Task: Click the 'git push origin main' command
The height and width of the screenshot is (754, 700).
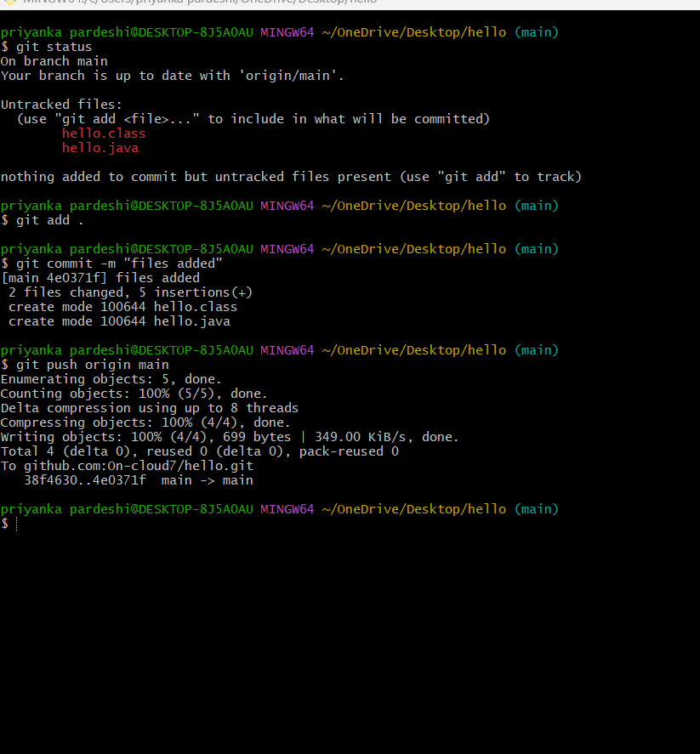Action: coord(85,365)
